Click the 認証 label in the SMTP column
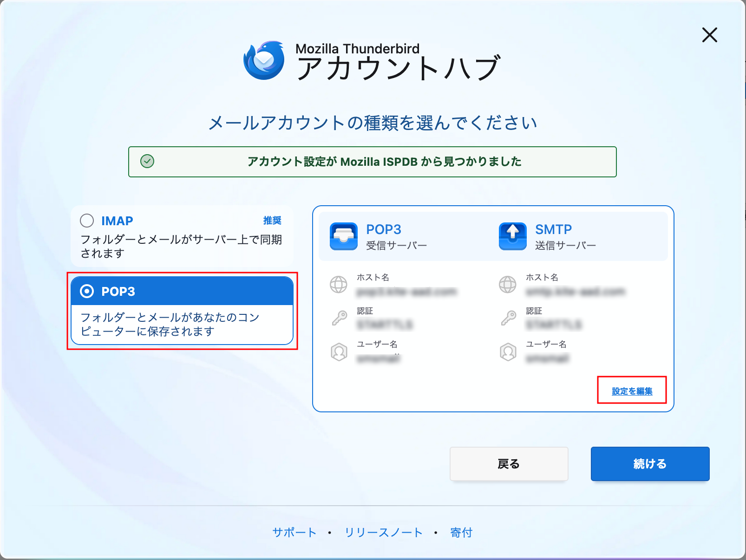The height and width of the screenshot is (560, 746). coord(534,311)
